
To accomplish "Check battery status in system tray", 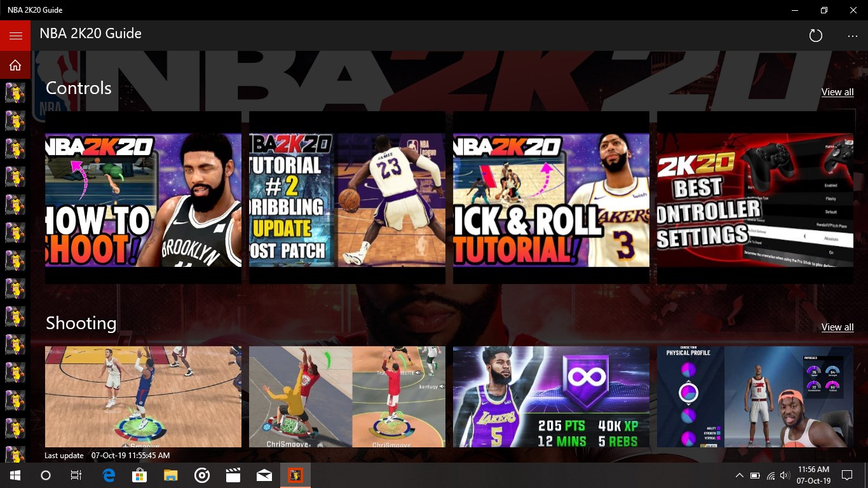I will pyautogui.click(x=755, y=475).
